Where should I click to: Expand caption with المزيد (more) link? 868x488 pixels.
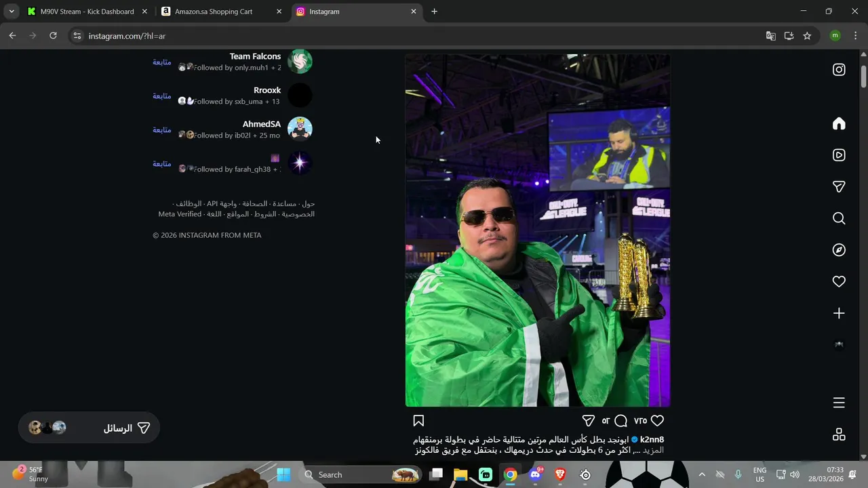(x=653, y=450)
